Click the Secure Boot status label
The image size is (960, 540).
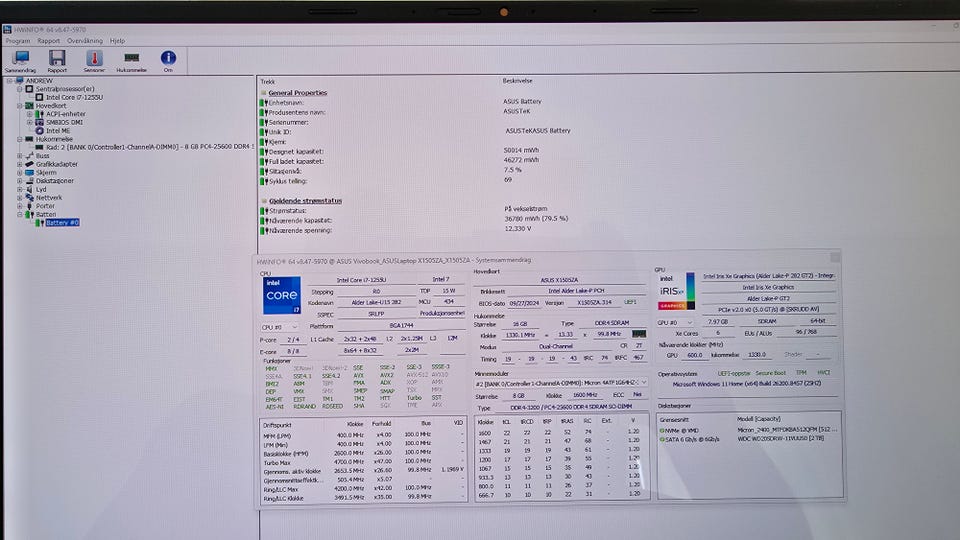[x=770, y=373]
